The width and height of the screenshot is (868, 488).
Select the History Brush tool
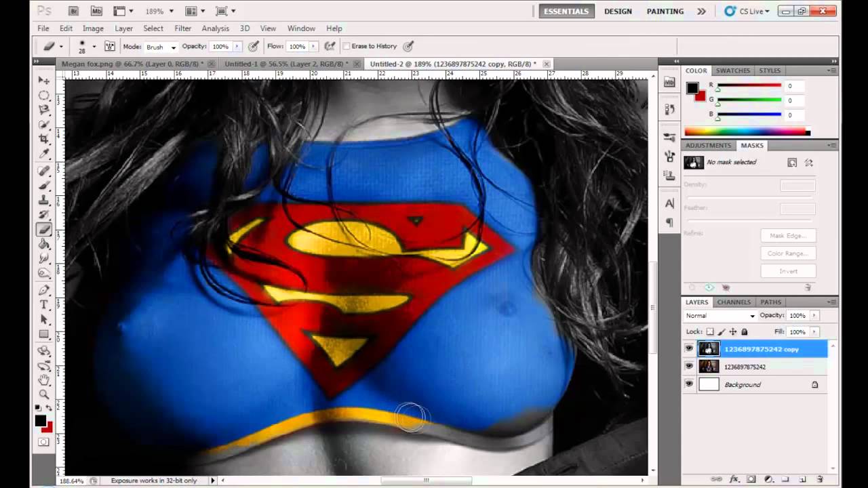[44, 215]
